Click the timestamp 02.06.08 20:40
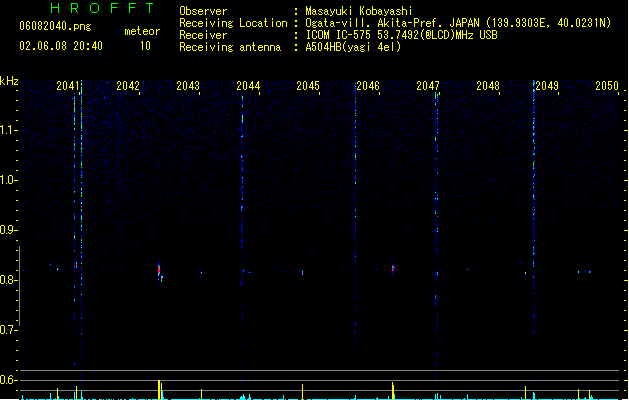629x400 pixels. [61, 46]
